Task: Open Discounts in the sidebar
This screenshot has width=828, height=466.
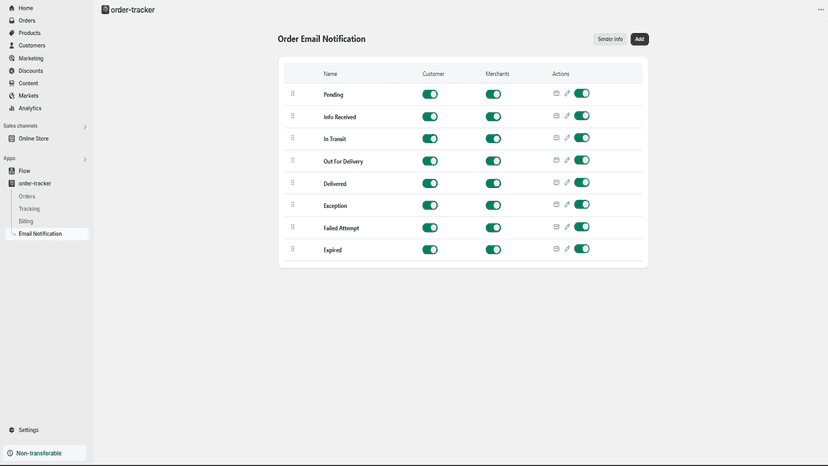Action: click(31, 71)
